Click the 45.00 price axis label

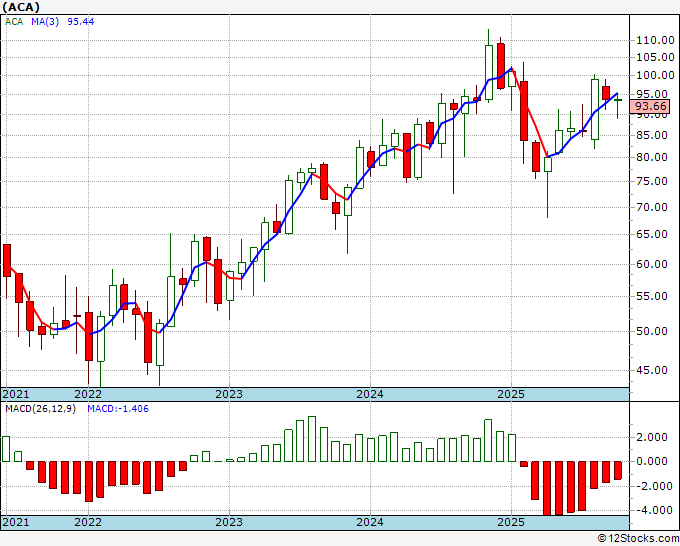(652, 370)
